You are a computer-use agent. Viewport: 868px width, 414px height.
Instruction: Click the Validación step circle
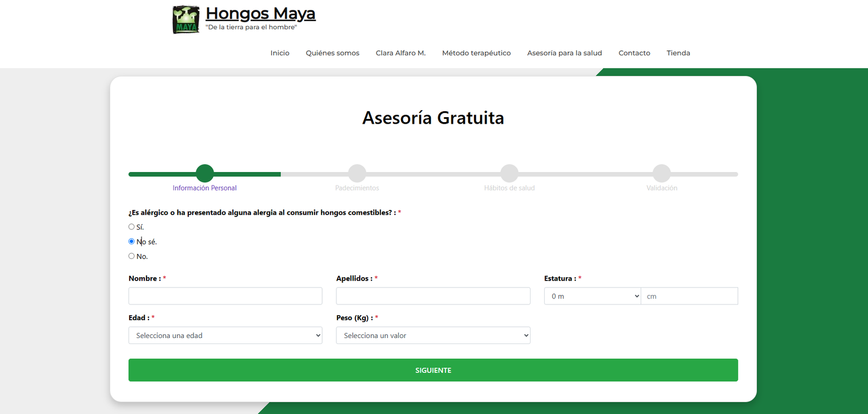[x=661, y=174]
